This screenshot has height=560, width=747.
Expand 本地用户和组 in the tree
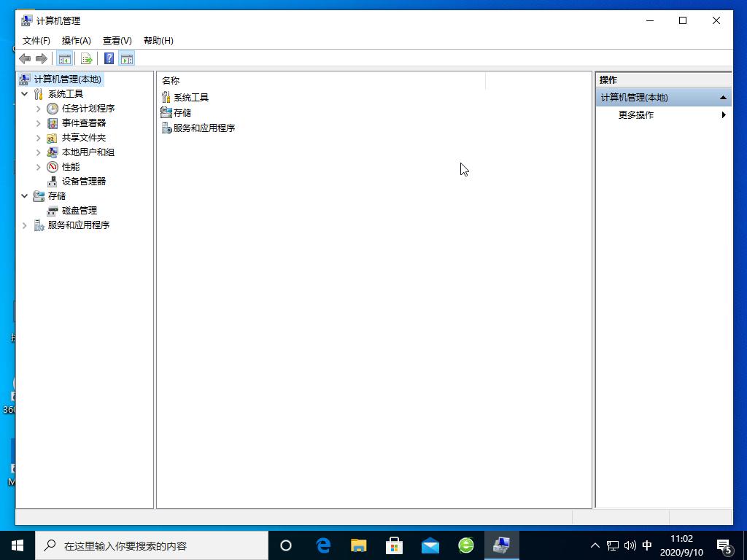(x=38, y=152)
